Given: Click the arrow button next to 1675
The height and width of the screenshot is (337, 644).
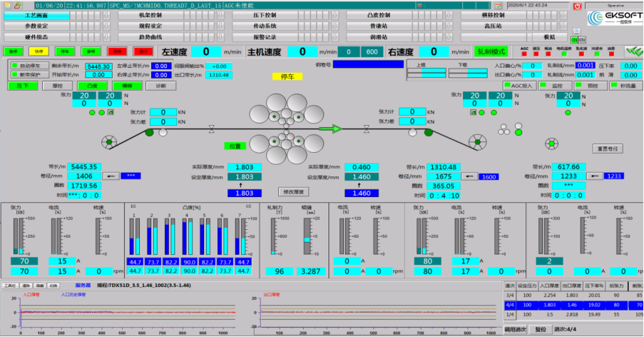Looking at the screenshot, I should pyautogui.click(x=469, y=176).
